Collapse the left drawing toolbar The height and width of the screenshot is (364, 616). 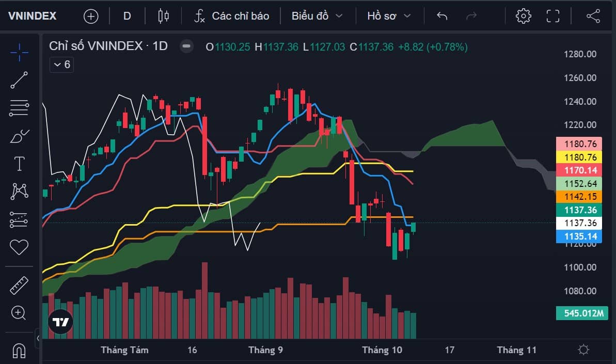(38, 338)
